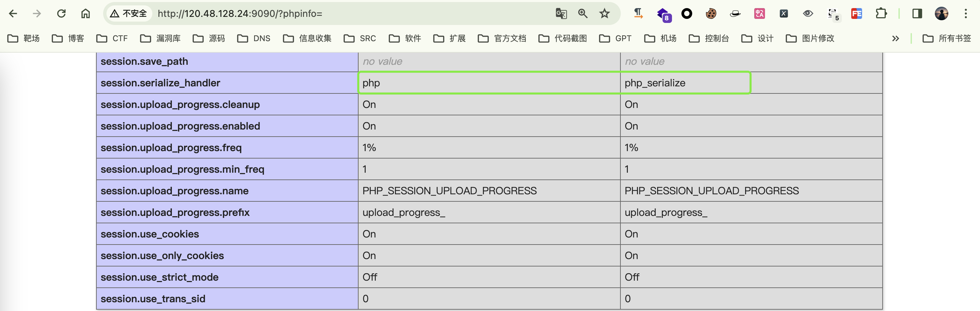Click session.use_strict_mode directive name
Screen dimensions: 980x311
click(159, 277)
